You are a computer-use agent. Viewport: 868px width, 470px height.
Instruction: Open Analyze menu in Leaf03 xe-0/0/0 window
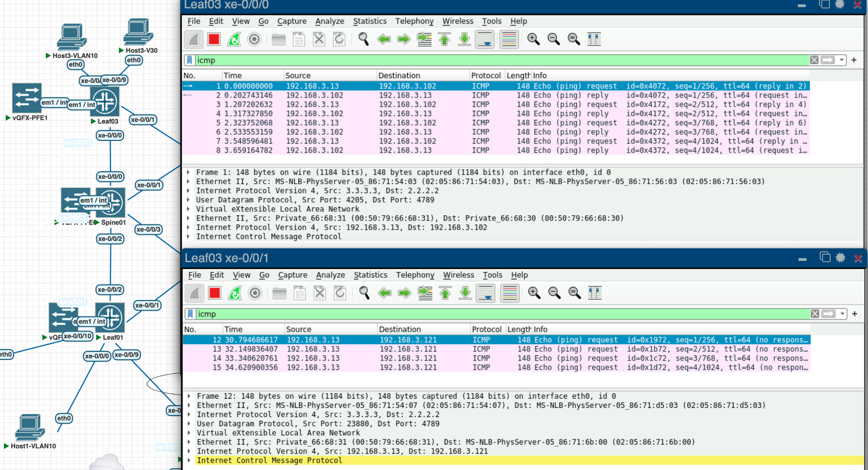pos(330,21)
